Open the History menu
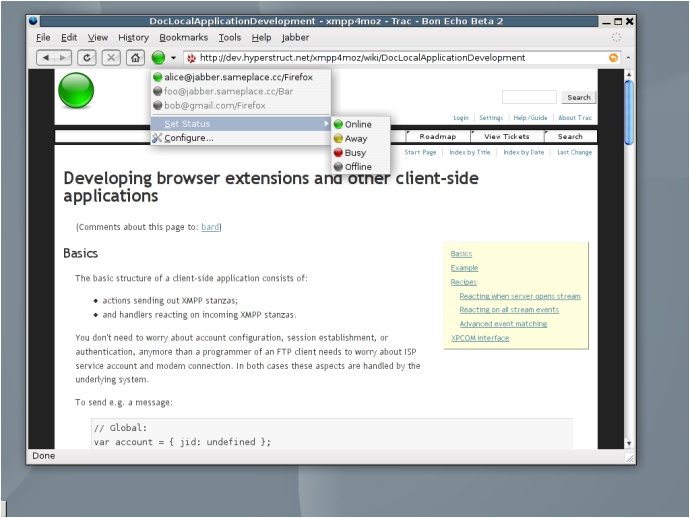This screenshot has width=690, height=518. coord(133,37)
